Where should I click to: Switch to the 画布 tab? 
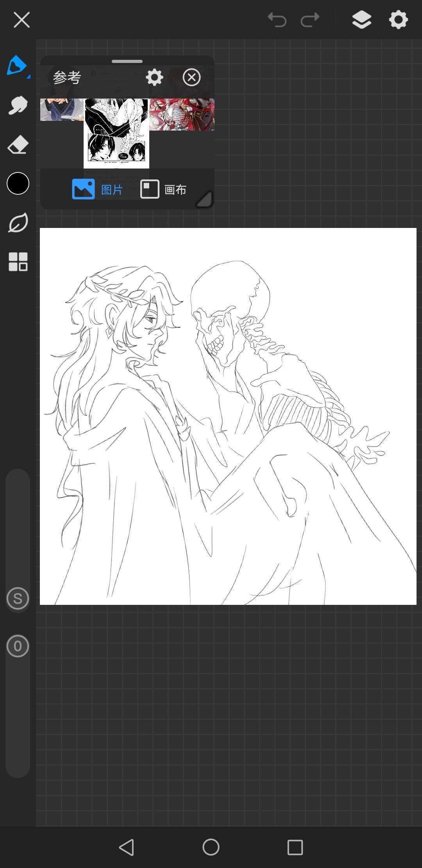(163, 190)
